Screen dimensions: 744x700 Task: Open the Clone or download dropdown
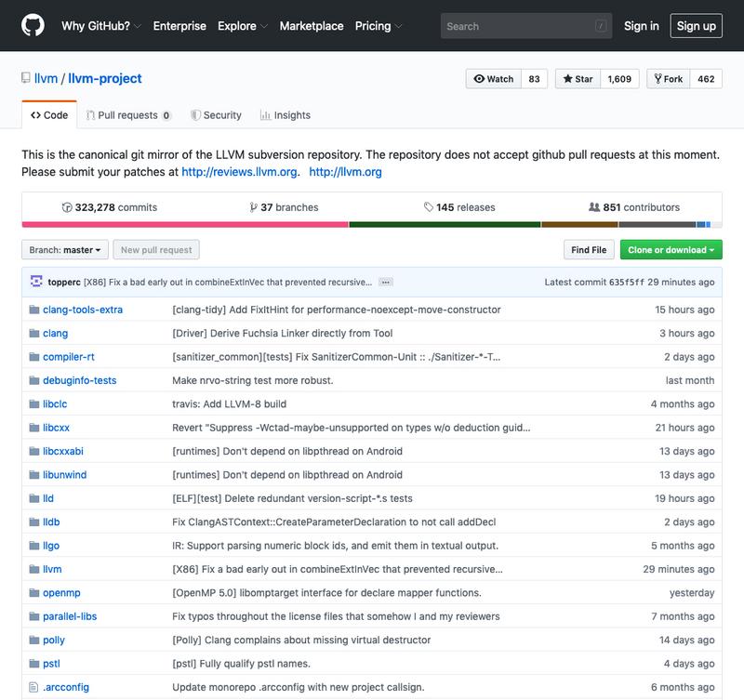[671, 250]
